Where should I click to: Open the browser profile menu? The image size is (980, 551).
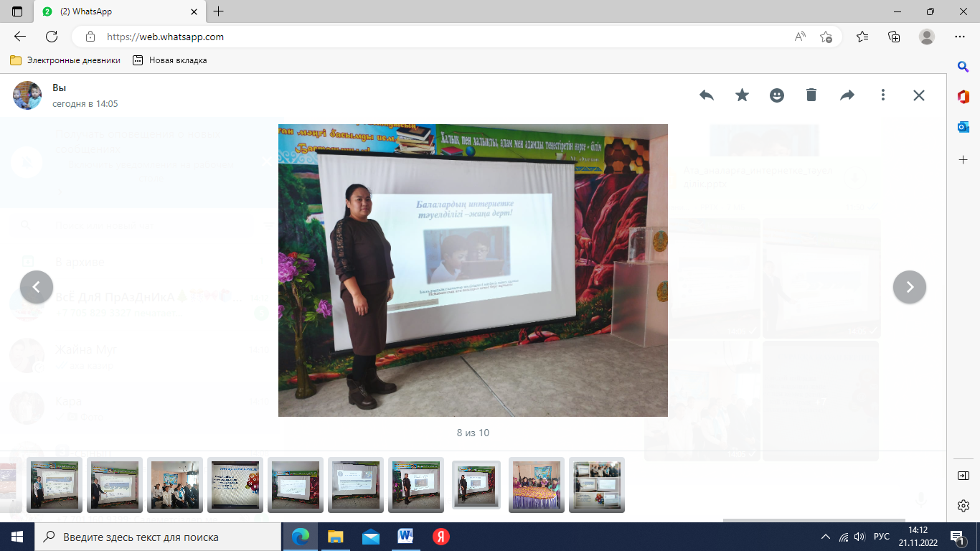click(x=927, y=37)
